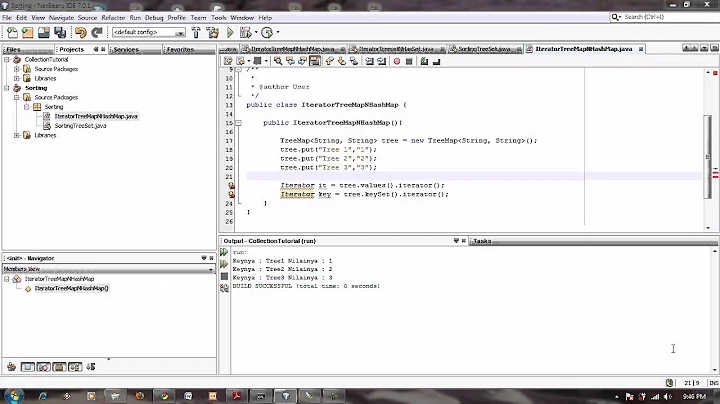720x404 pixels.
Task: Click the Toggle Bookmark editor icon
Action: point(354,61)
